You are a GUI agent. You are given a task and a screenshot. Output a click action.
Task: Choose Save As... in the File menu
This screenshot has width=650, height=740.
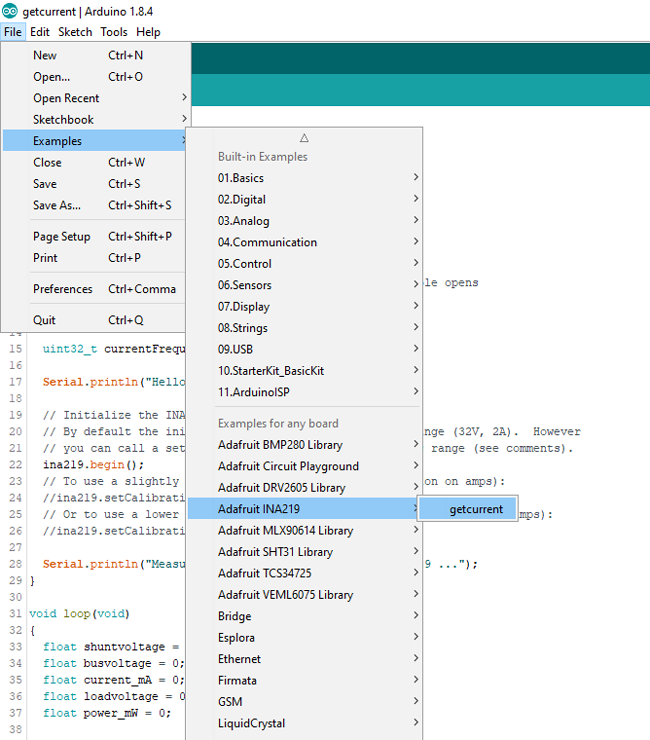pyautogui.click(x=94, y=205)
